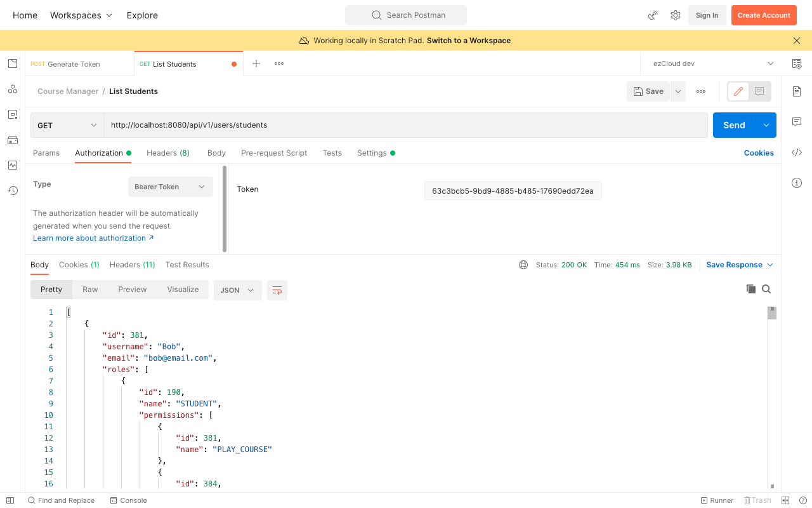
Task: Open Collections sidebar icon
Action: [x=13, y=63]
